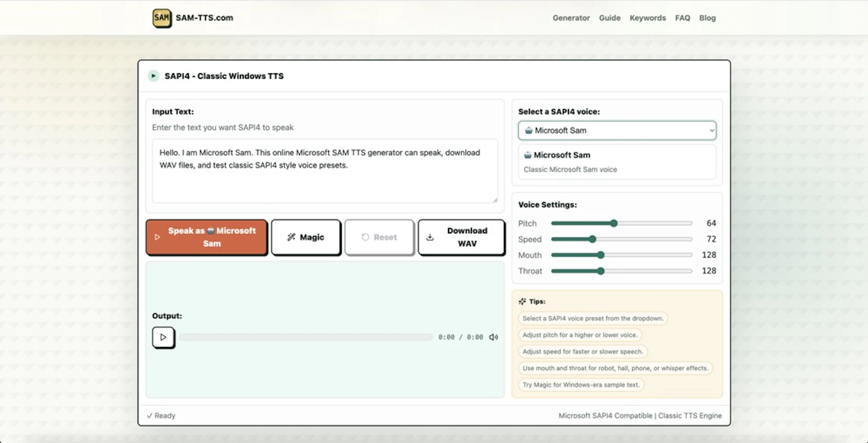Click the Speed value '72'

[x=711, y=239]
